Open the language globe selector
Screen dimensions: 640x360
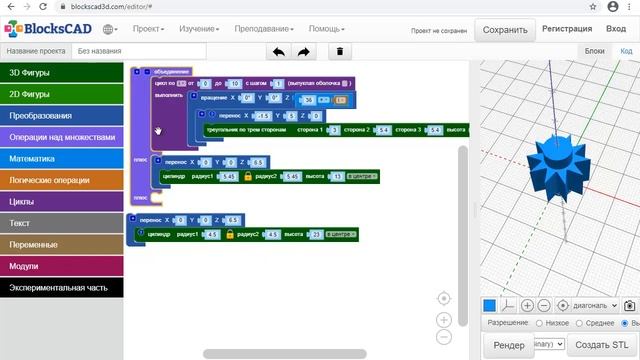pos(110,29)
